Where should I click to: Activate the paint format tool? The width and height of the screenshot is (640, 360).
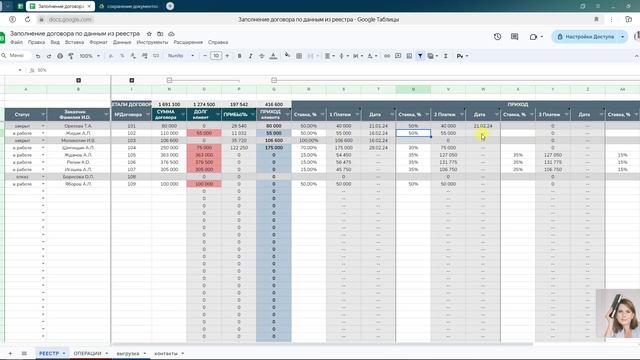(x=71, y=56)
